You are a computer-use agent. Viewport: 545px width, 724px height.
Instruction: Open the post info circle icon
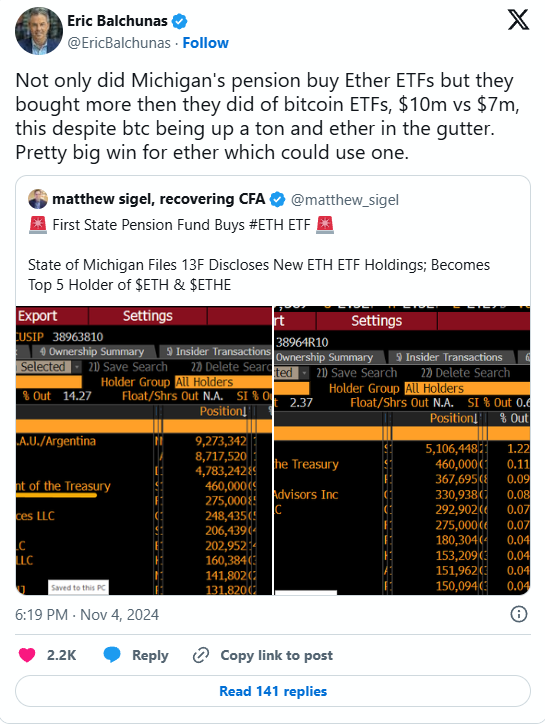519,614
